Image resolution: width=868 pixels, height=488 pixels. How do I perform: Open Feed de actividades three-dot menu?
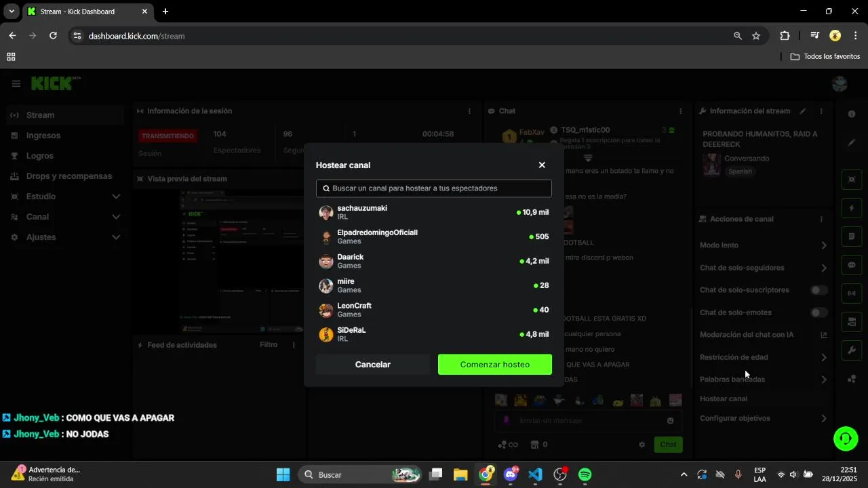(x=294, y=345)
